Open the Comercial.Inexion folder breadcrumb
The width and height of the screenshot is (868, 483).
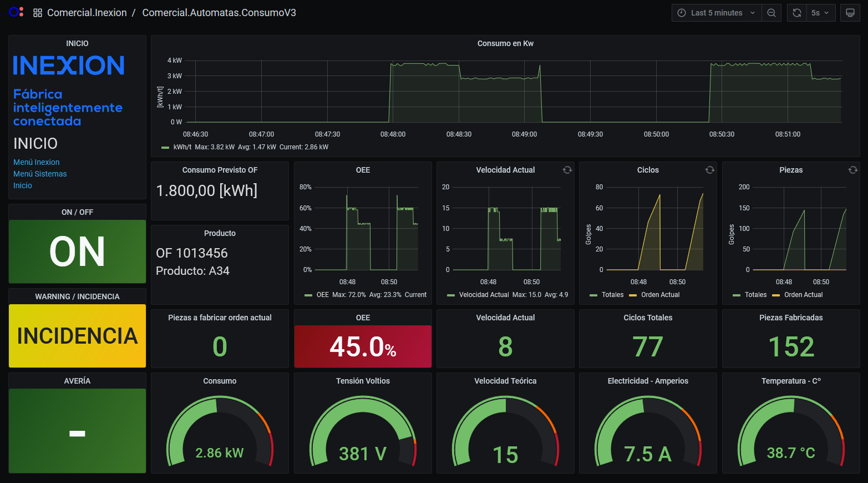click(x=87, y=13)
